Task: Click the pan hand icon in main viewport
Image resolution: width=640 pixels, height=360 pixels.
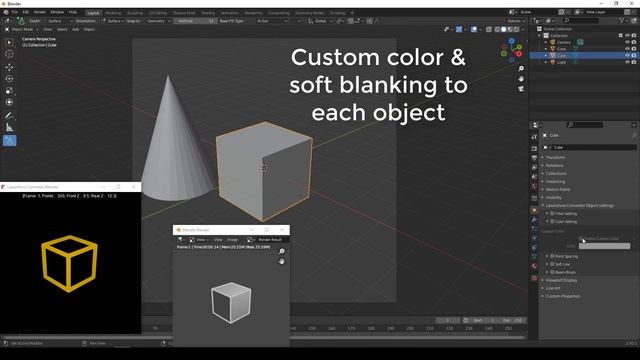Action: 521,78
